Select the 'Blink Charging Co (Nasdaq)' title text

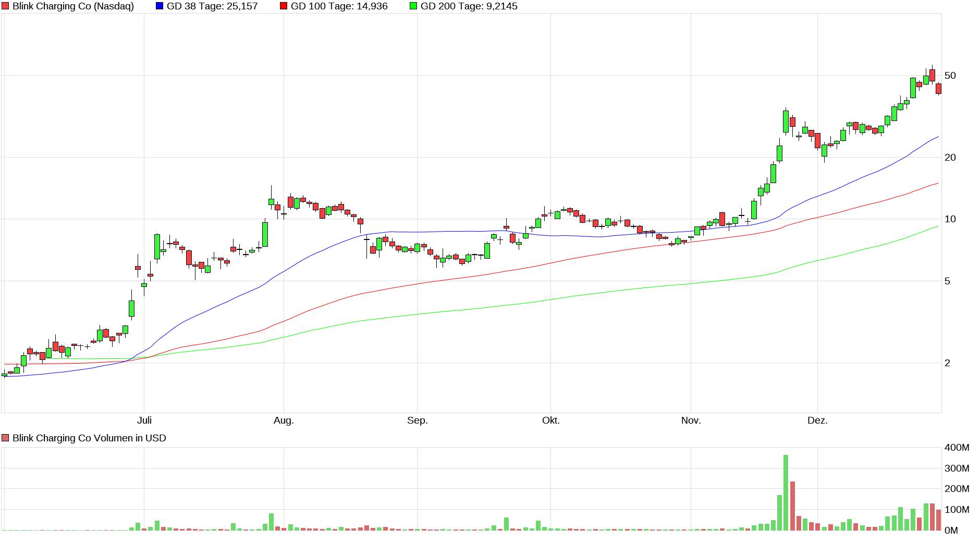[x=73, y=6]
